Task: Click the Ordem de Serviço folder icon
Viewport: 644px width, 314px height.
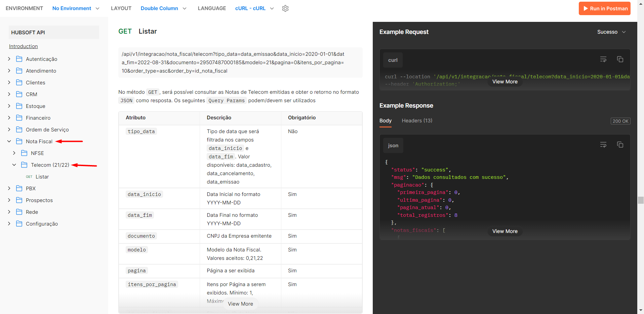Action: [x=19, y=129]
